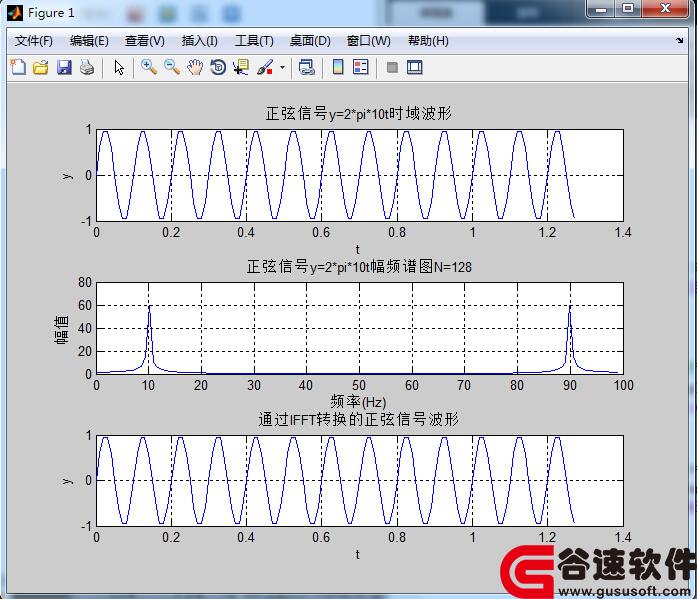Open the 窗口(W) menu
This screenshot has width=697, height=599.
click(369, 41)
